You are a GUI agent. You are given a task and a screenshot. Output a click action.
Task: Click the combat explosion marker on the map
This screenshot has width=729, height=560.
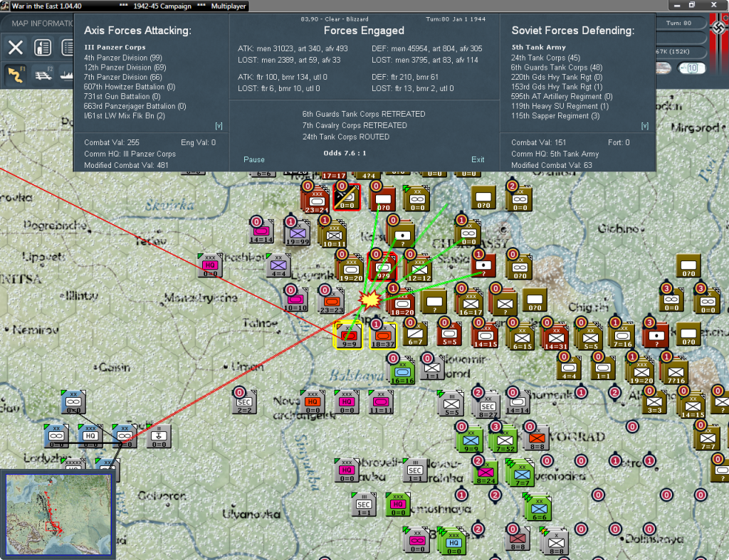(370, 300)
